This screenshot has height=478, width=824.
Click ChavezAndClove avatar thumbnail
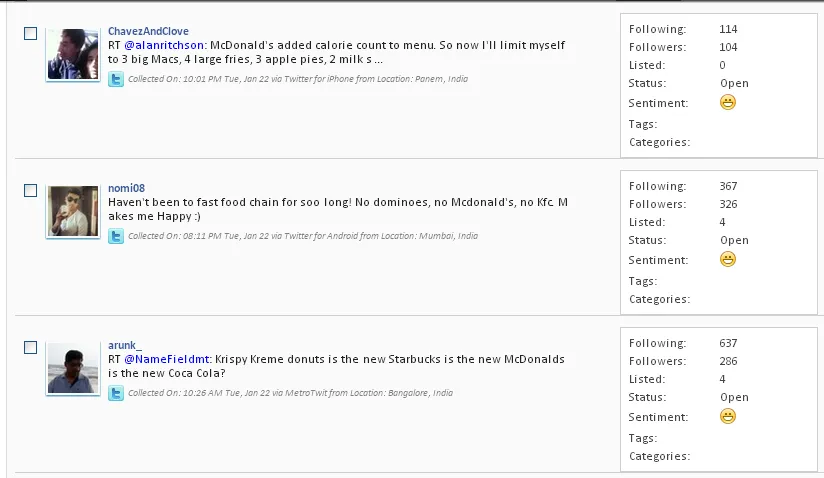73,54
